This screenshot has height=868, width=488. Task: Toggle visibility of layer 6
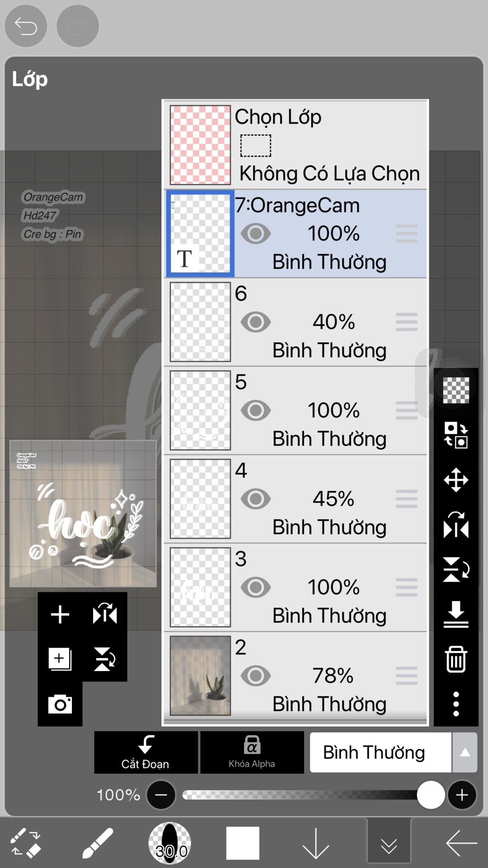point(255,322)
